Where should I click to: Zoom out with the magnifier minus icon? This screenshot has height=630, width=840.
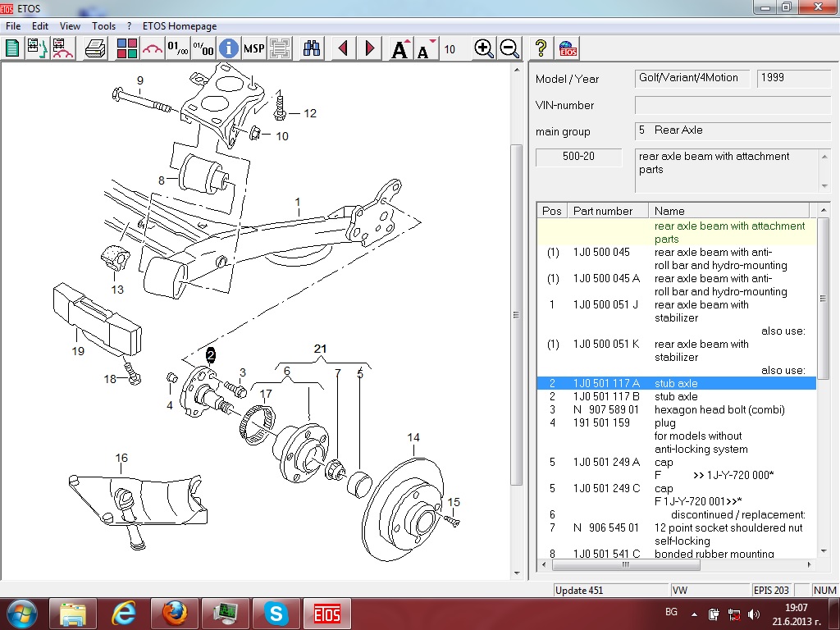509,48
